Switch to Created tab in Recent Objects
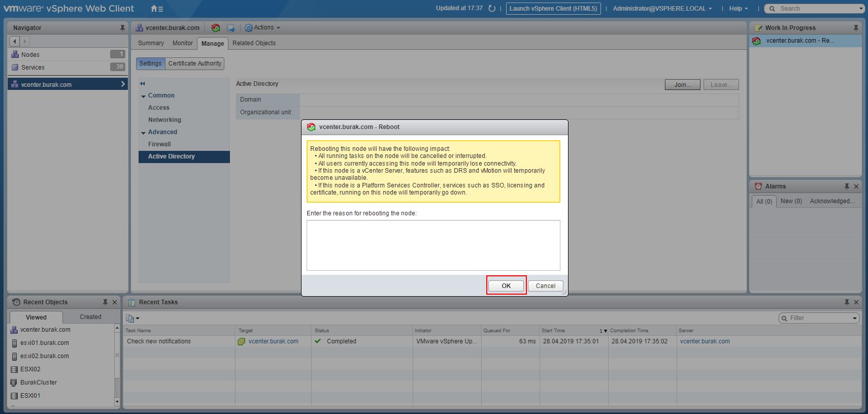The image size is (868, 414). click(90, 317)
